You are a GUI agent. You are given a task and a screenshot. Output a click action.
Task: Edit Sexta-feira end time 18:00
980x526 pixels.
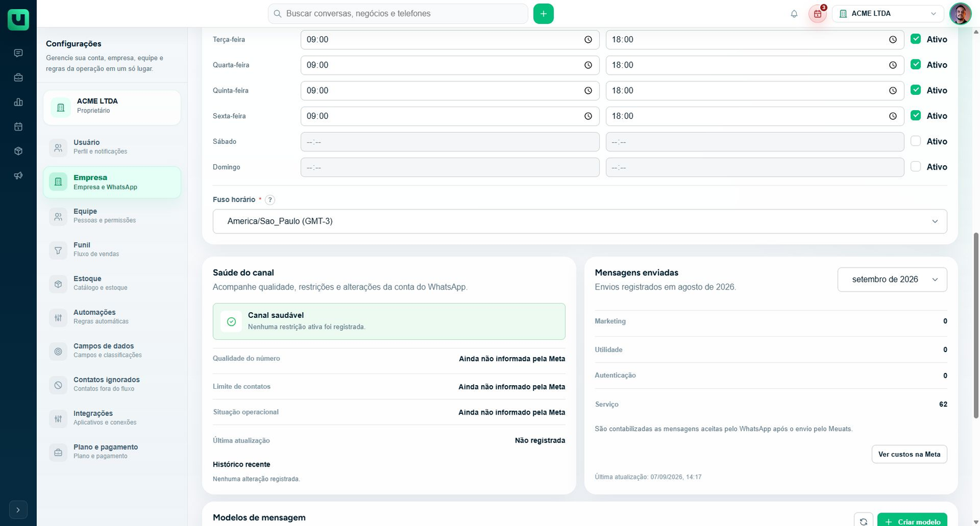click(x=755, y=116)
